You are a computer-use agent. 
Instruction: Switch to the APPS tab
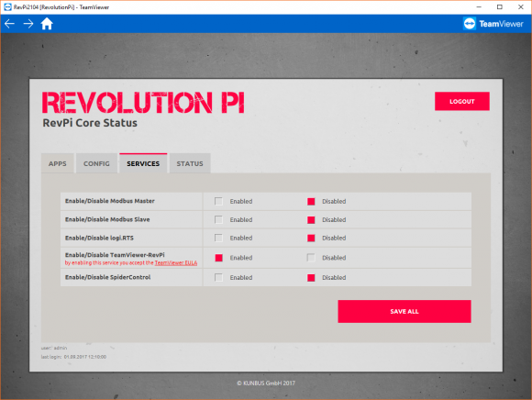tap(58, 163)
